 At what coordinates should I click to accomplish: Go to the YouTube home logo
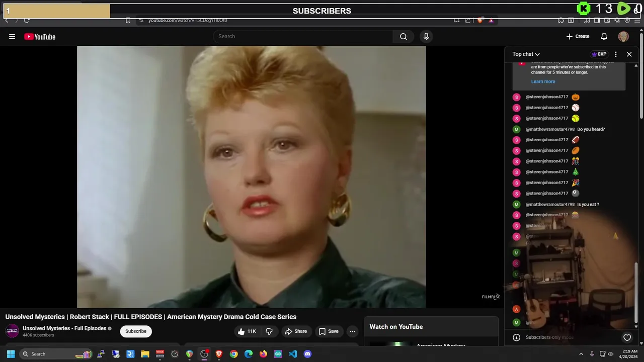pyautogui.click(x=40, y=36)
